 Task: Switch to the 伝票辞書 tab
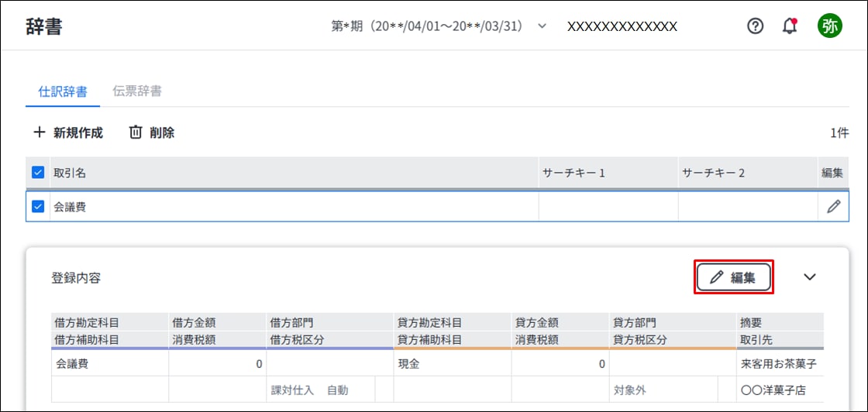point(136,91)
